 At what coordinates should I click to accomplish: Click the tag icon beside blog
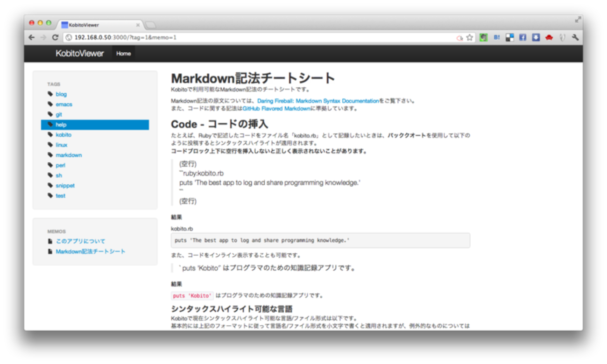(50, 94)
